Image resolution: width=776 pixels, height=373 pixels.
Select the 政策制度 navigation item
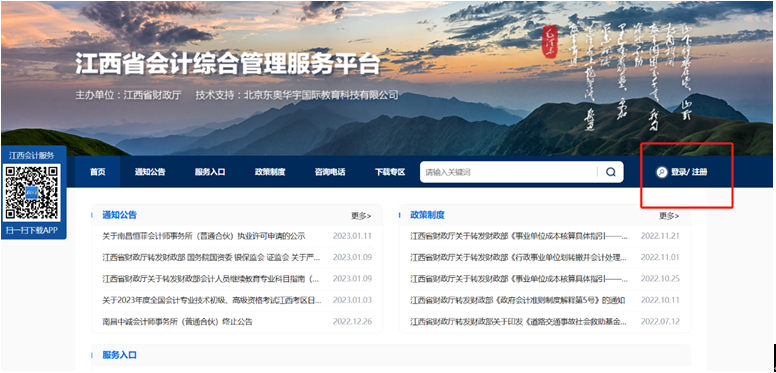click(x=270, y=172)
